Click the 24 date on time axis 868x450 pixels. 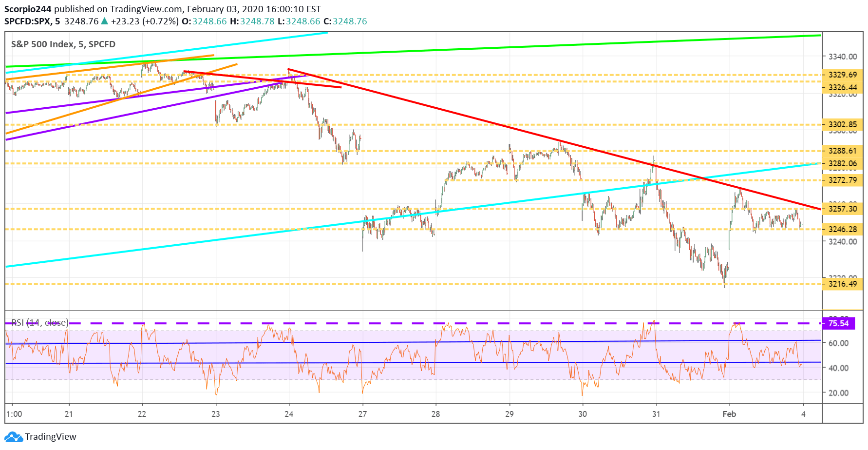(x=289, y=414)
